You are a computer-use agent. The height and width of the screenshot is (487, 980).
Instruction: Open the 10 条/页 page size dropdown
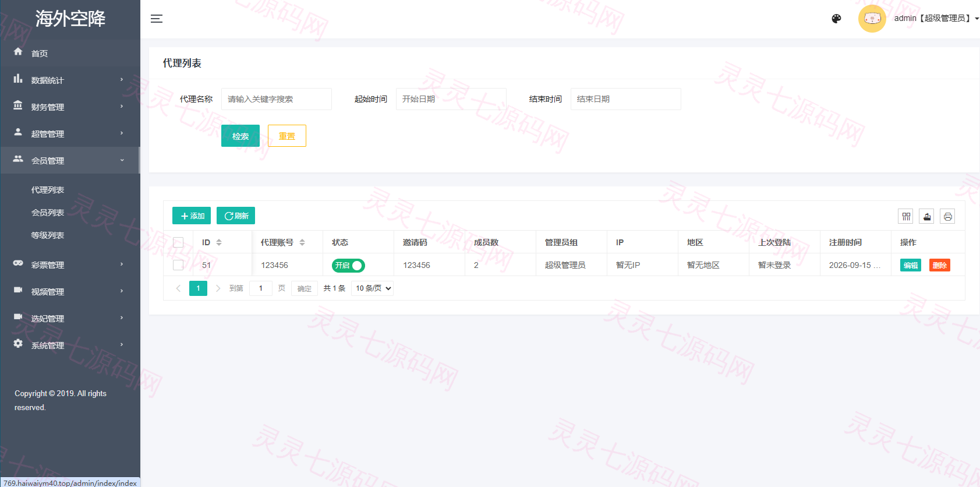(373, 288)
